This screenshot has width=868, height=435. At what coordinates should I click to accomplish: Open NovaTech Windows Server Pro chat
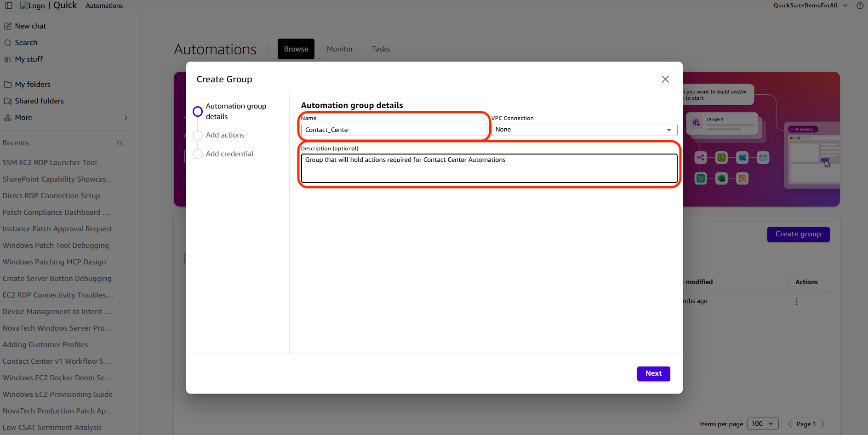[57, 328]
